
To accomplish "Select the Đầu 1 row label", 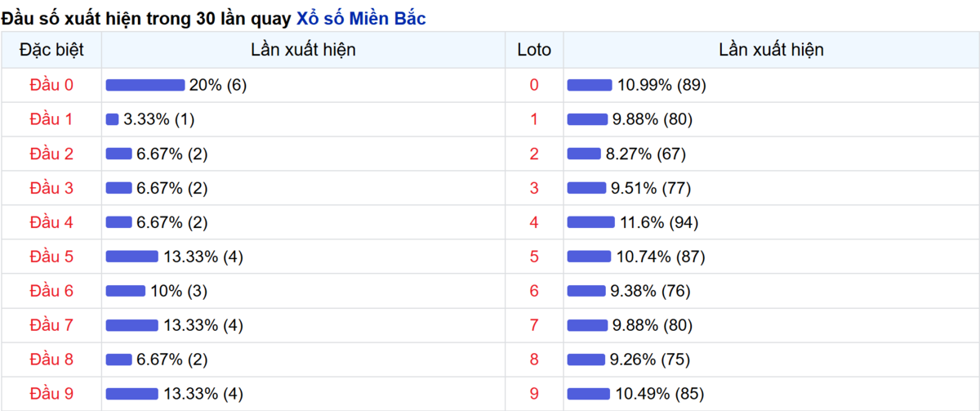I will click(51, 119).
